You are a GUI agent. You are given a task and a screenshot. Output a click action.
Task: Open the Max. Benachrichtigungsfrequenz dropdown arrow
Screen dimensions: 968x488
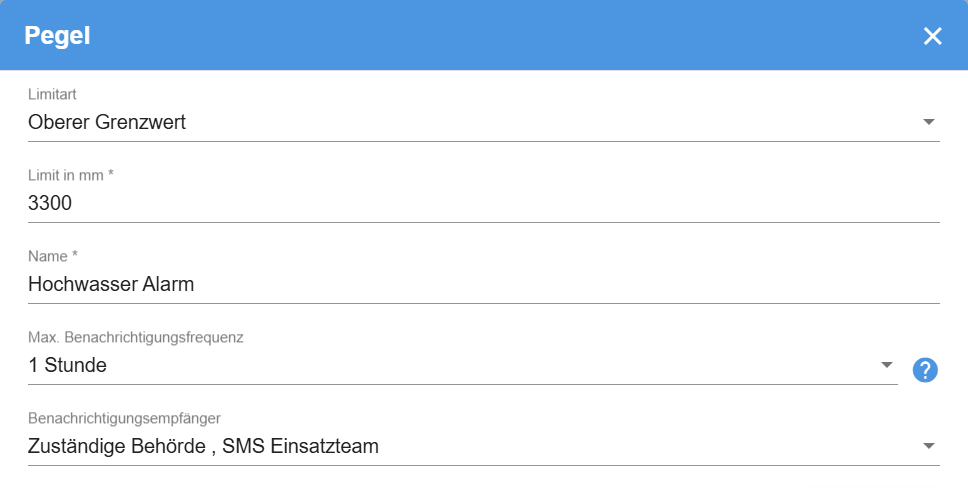886,365
